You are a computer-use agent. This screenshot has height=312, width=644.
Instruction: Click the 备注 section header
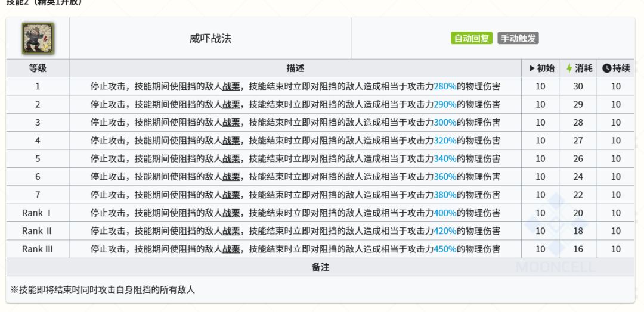(x=320, y=267)
